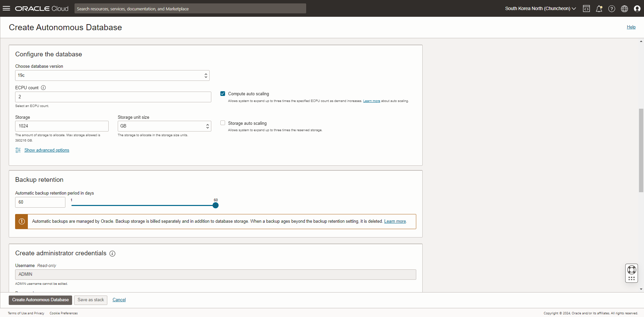
Task: Click the lifebuoy support widget icon
Action: pyautogui.click(x=632, y=270)
